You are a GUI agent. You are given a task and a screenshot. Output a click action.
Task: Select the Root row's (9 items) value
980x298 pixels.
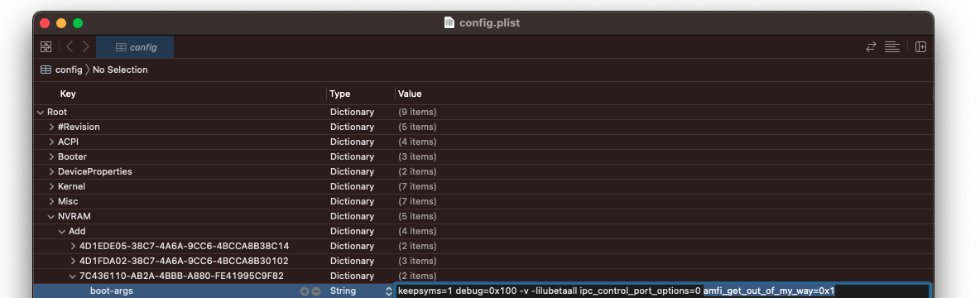point(417,112)
